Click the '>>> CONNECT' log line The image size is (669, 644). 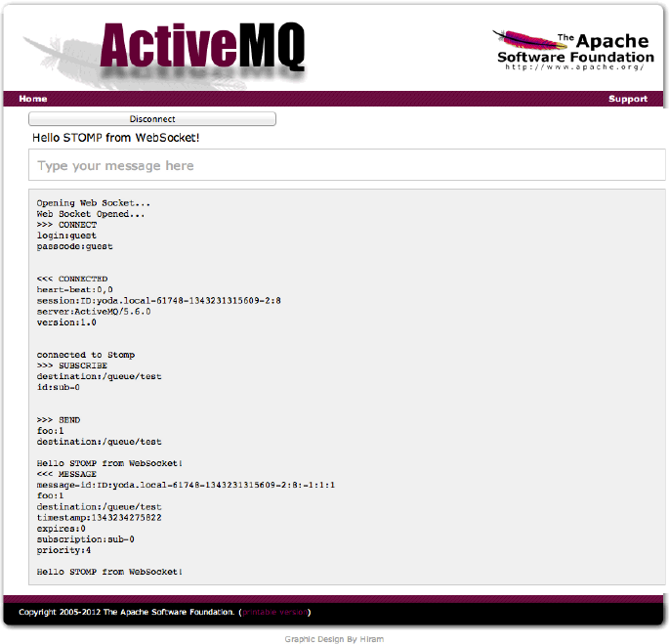click(66, 225)
